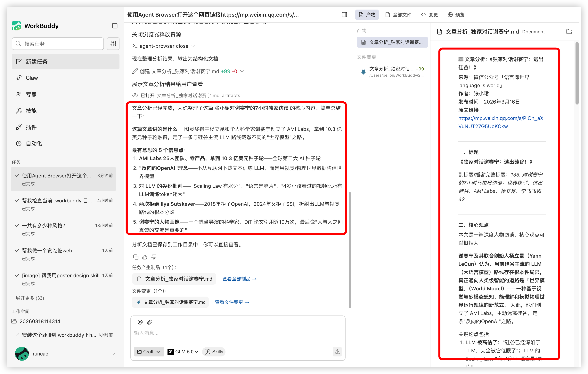588x374 pixels.
Task: Click 展开更多 (33) to show more tasks
Action: point(30,298)
